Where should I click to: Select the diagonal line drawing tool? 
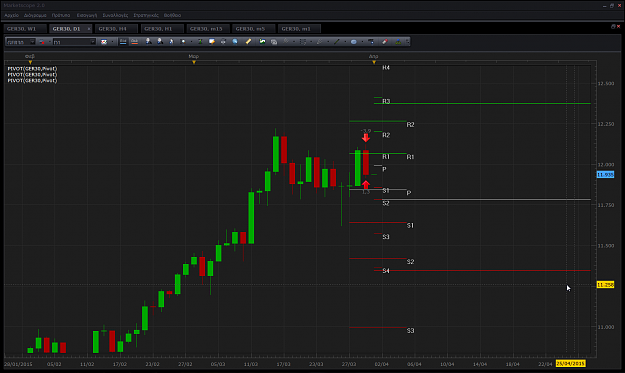click(x=336, y=41)
